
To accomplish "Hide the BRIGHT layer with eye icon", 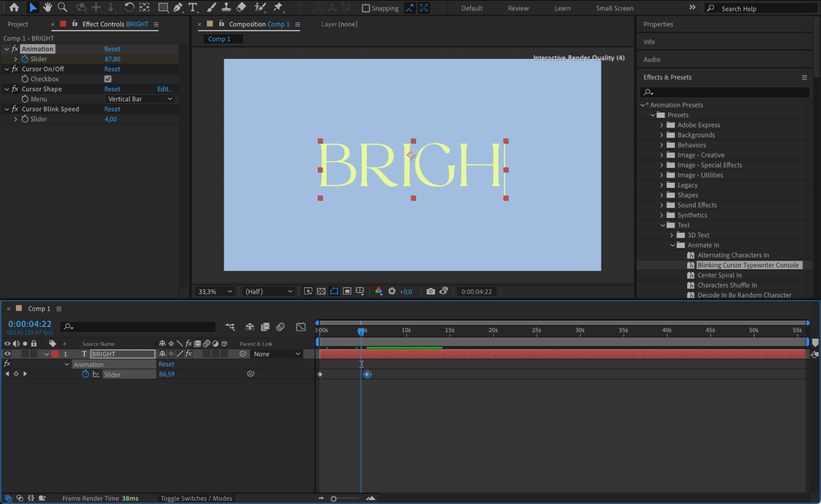I will coord(7,354).
